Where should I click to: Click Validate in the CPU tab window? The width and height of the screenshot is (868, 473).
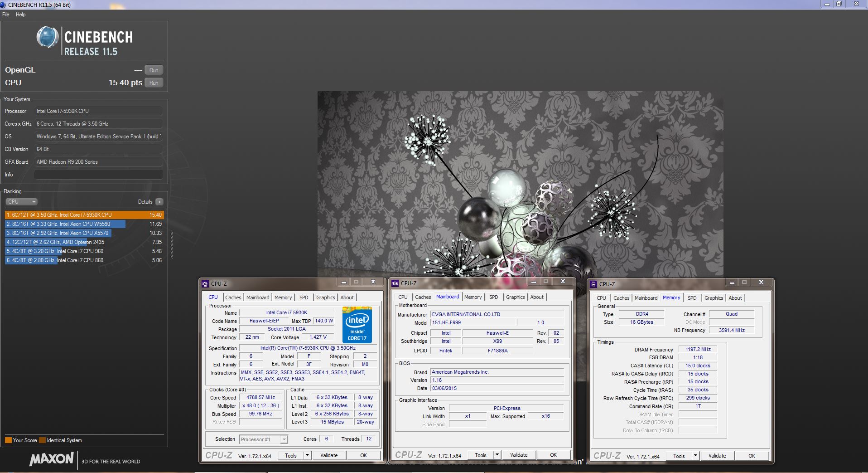tap(329, 455)
